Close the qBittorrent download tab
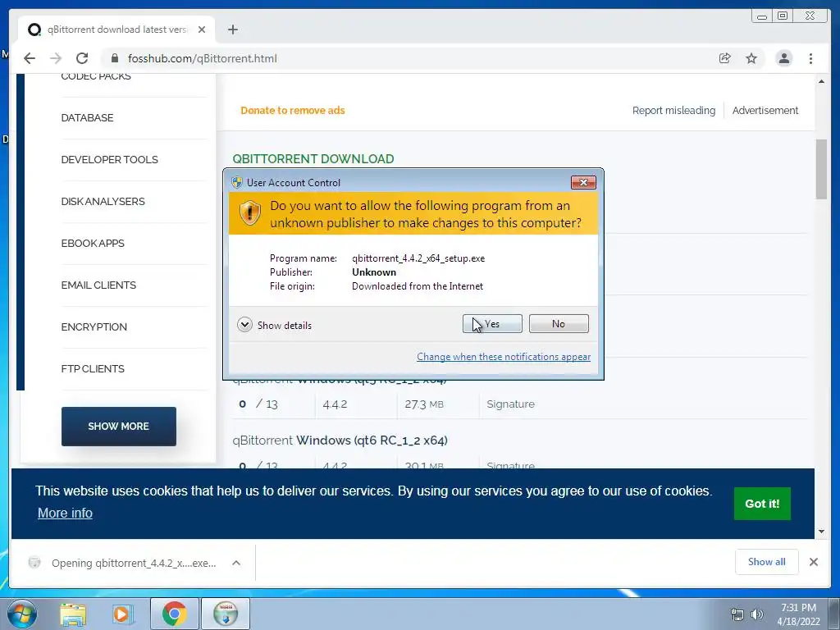 point(202,30)
